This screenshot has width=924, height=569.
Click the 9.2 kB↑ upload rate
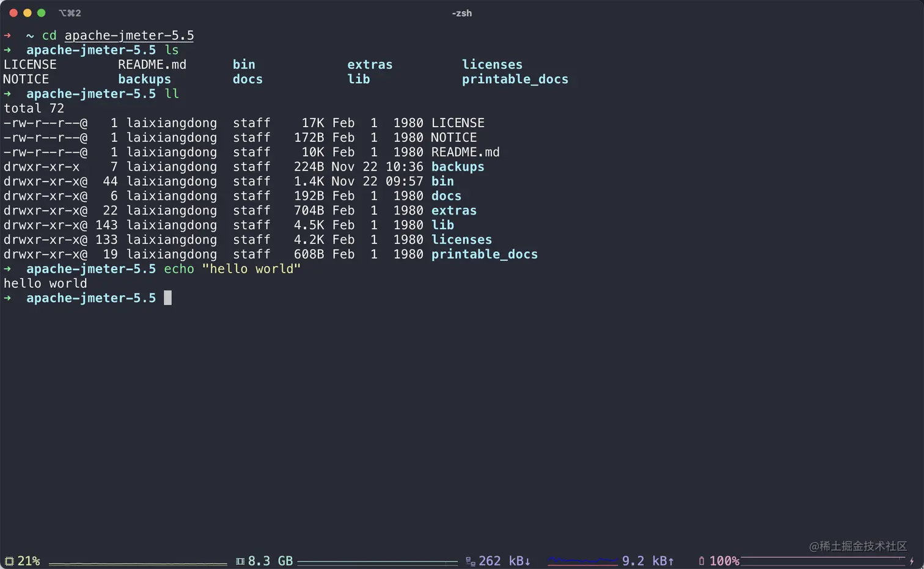(648, 561)
